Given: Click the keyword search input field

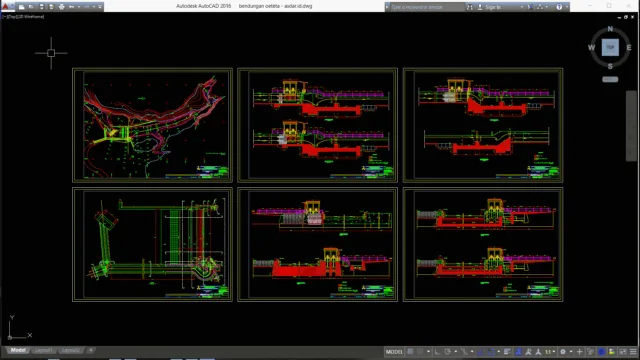Looking at the screenshot, I should pyautogui.click(x=427, y=7).
